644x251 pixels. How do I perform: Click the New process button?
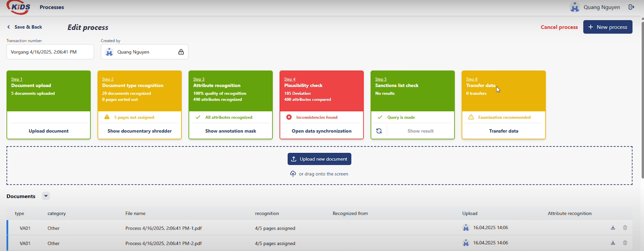(607, 27)
